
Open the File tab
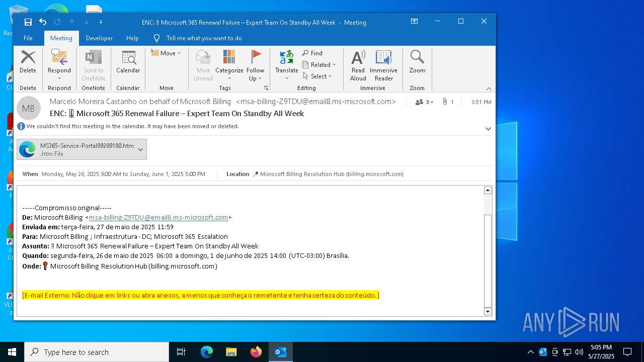[28, 38]
